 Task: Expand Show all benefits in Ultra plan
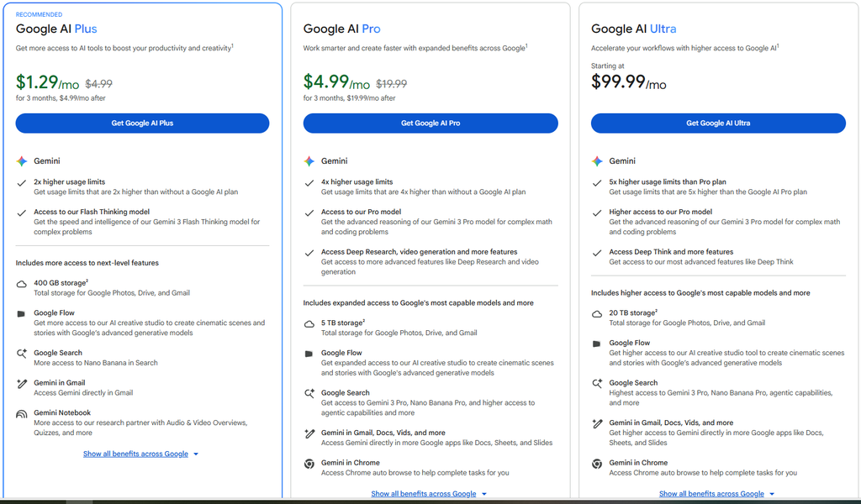[716, 494]
